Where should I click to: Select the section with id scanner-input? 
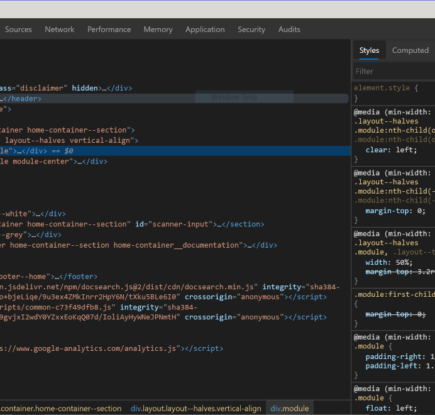tap(175, 224)
